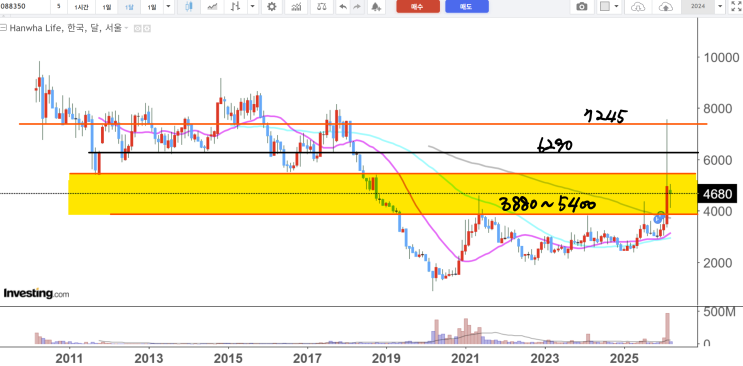Select the bar chart style icon

tap(236, 7)
